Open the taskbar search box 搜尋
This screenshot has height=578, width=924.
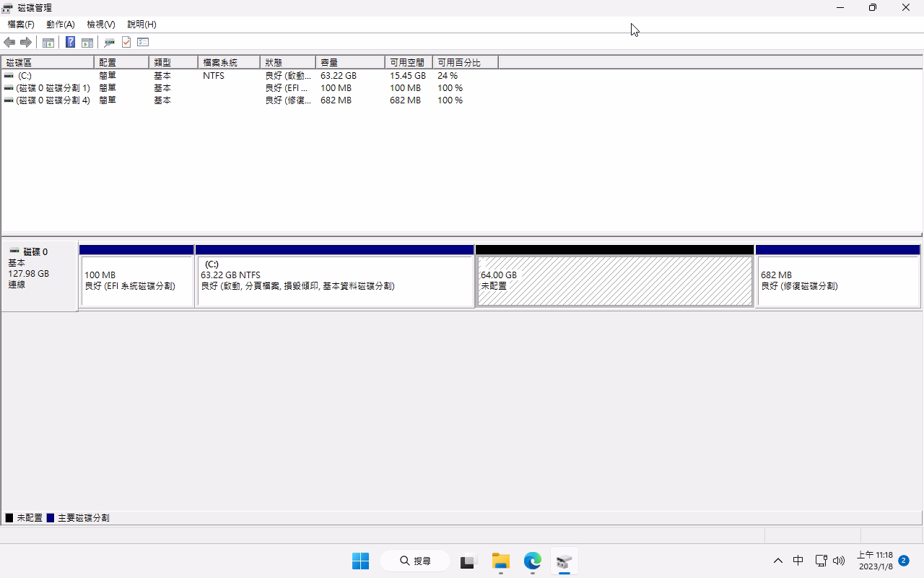(x=416, y=561)
